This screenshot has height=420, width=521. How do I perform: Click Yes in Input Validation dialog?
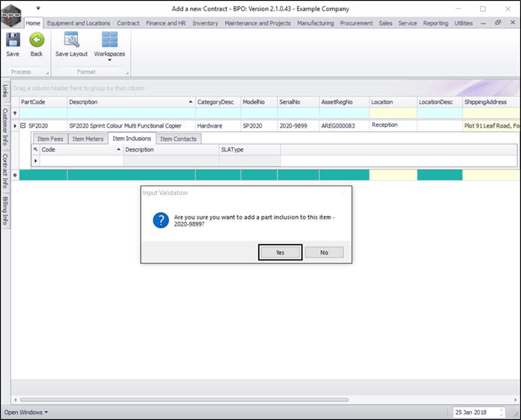point(280,252)
